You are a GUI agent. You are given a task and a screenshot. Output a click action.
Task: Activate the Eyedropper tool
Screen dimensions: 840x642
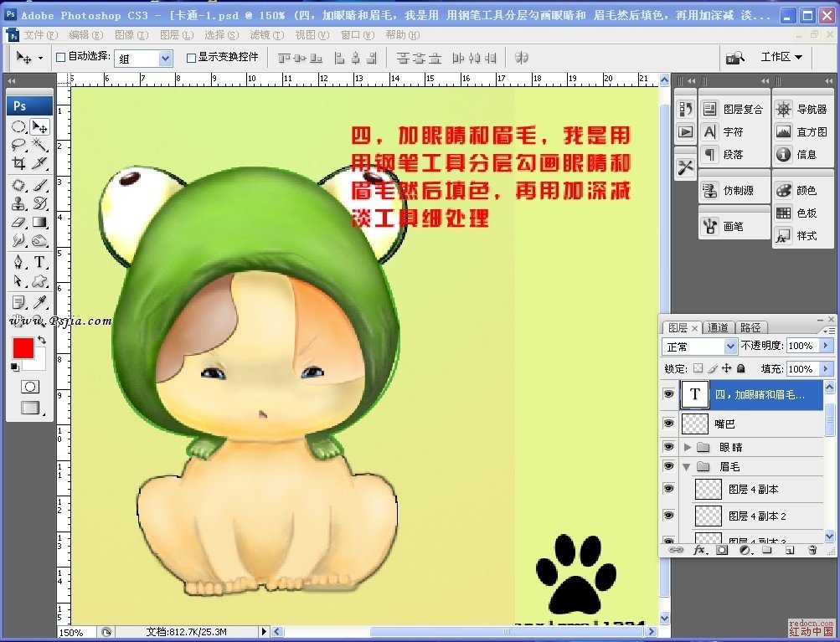(39, 301)
